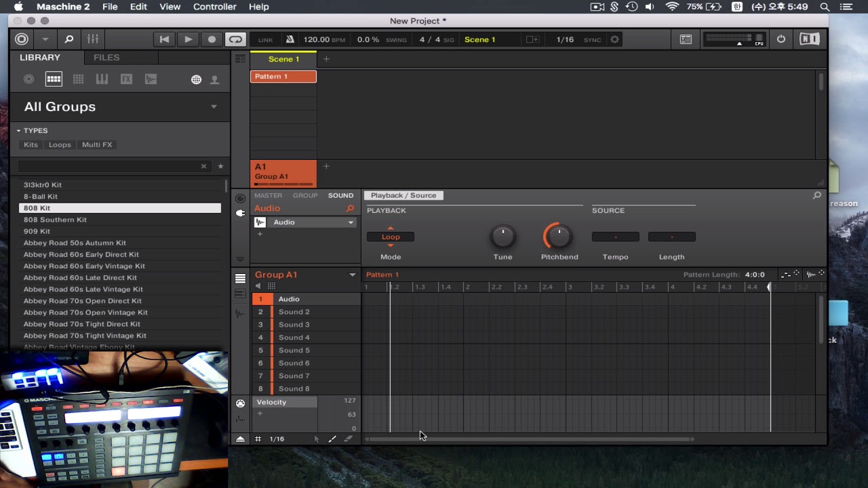The height and width of the screenshot is (488, 868).
Task: Open the mixer view icon
Action: pos(93,39)
